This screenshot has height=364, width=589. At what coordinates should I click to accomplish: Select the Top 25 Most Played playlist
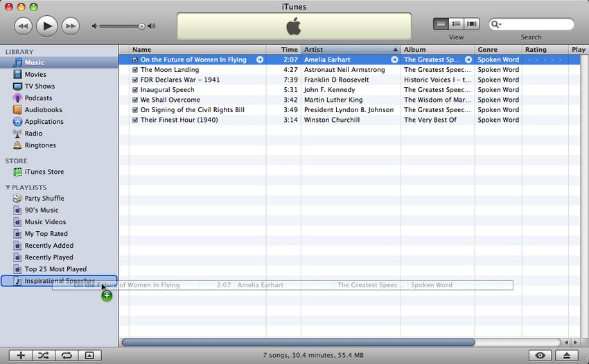coord(59,269)
